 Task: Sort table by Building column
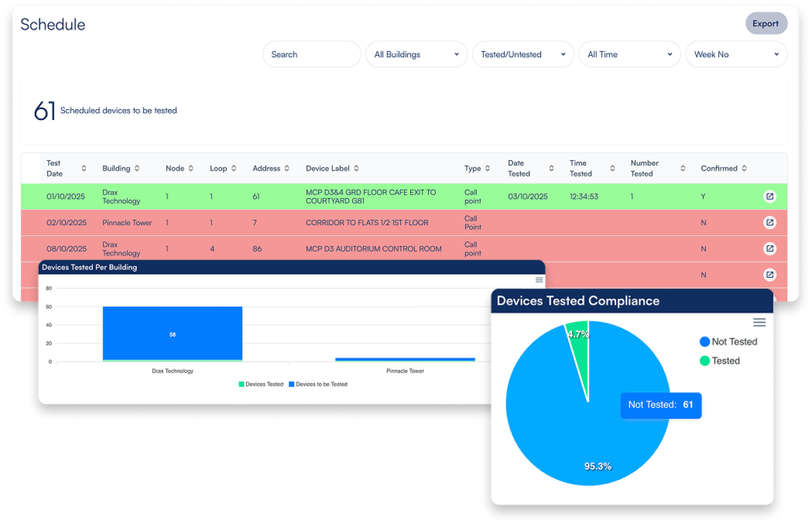(137, 169)
